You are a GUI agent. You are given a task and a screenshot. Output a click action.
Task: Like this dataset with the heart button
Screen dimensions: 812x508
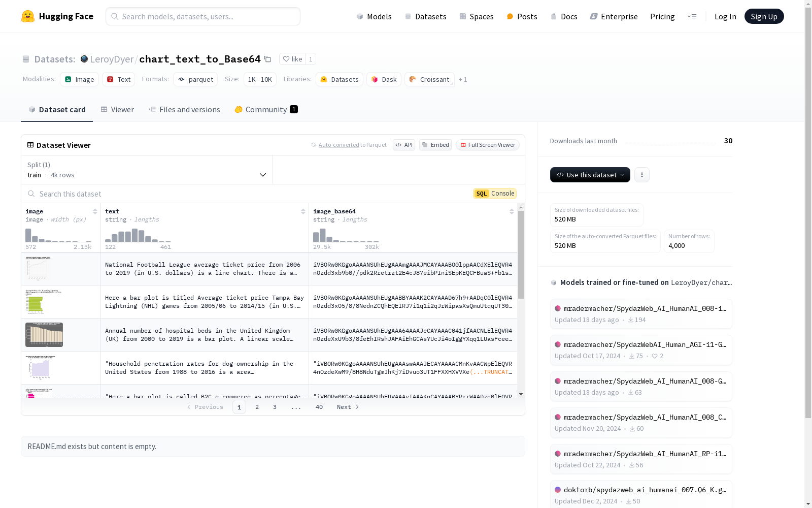click(292, 59)
